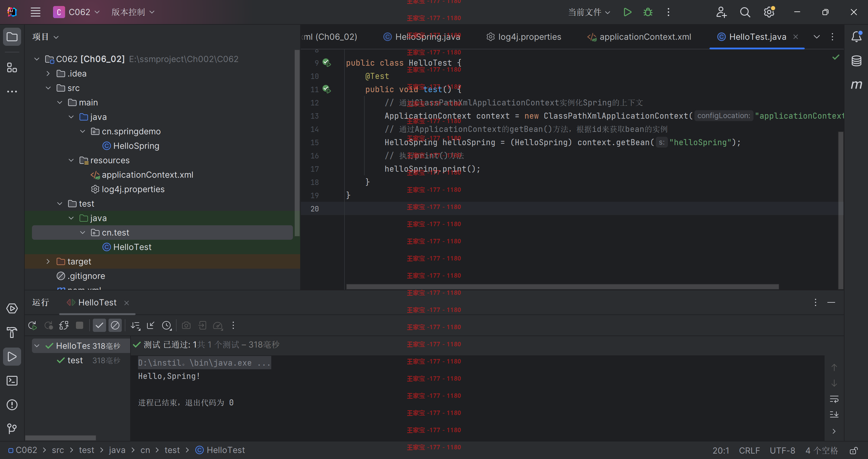Open the Project tool window folder icon
The width and height of the screenshot is (868, 459).
12,36
